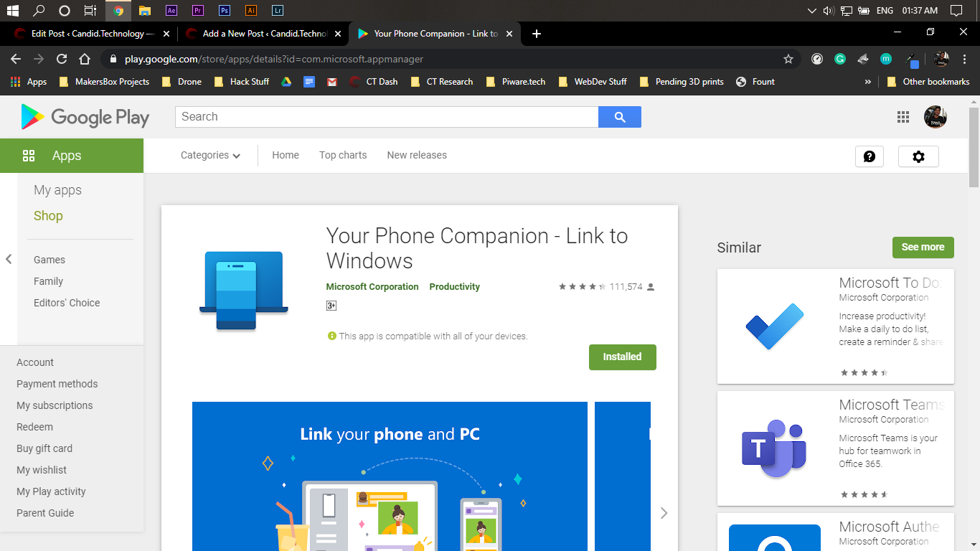980x551 pixels.
Task: Click the Your Phone Companion app icon
Action: click(x=244, y=291)
